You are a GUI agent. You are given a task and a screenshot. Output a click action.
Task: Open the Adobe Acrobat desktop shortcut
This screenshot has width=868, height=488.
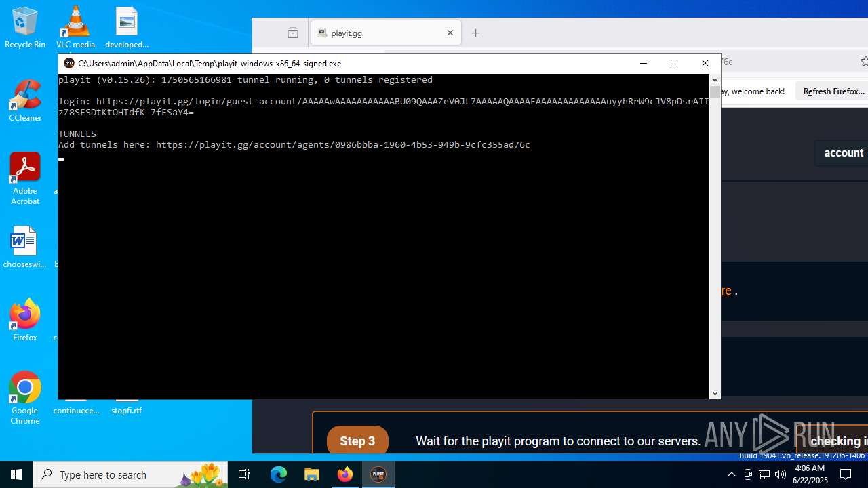25,179
